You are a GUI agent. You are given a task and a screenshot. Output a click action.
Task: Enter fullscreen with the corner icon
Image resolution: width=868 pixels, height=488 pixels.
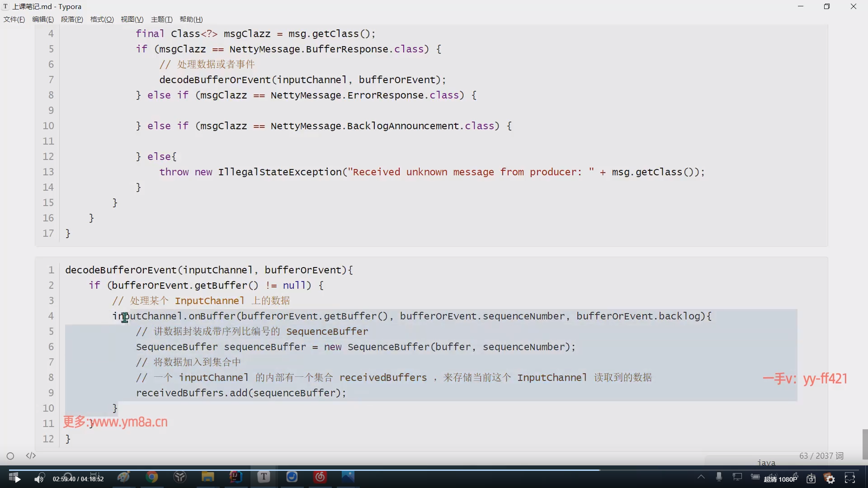(x=850, y=479)
